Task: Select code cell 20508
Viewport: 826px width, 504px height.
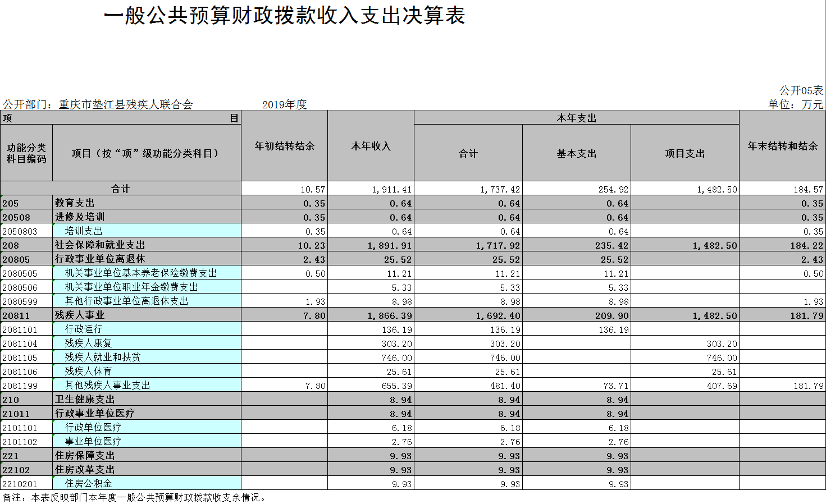Action: (x=26, y=217)
